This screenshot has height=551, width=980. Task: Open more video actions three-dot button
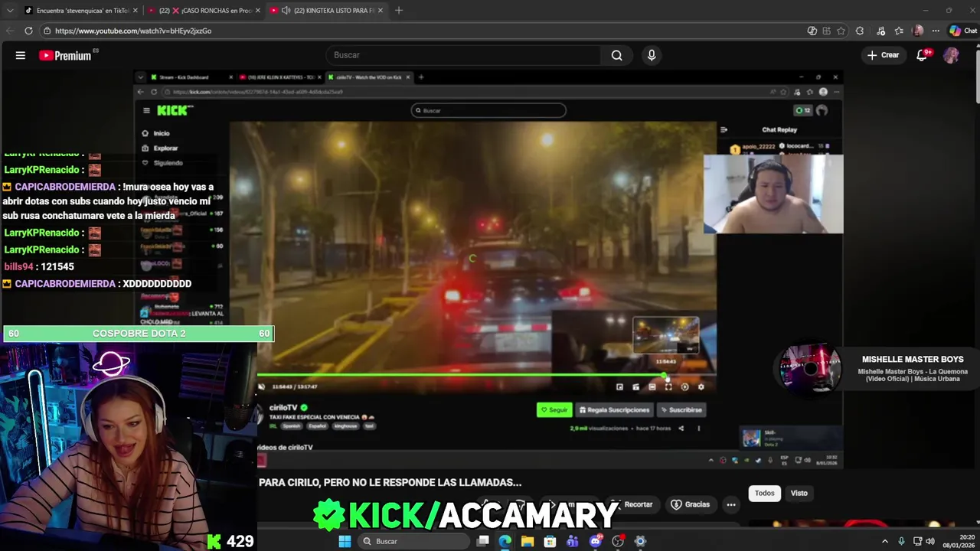(x=731, y=504)
